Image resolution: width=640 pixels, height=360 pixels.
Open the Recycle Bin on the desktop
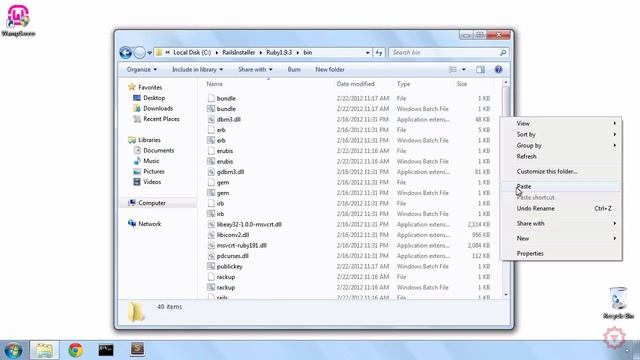pos(618,303)
